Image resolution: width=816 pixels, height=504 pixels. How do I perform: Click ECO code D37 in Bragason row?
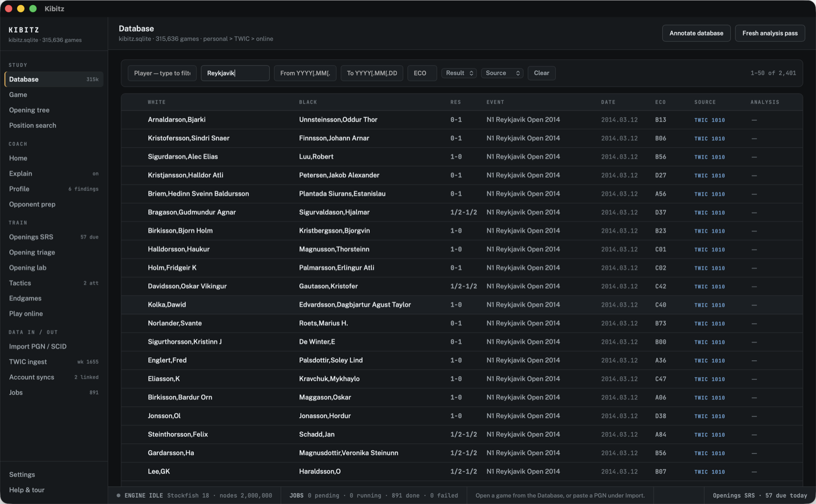click(x=660, y=213)
